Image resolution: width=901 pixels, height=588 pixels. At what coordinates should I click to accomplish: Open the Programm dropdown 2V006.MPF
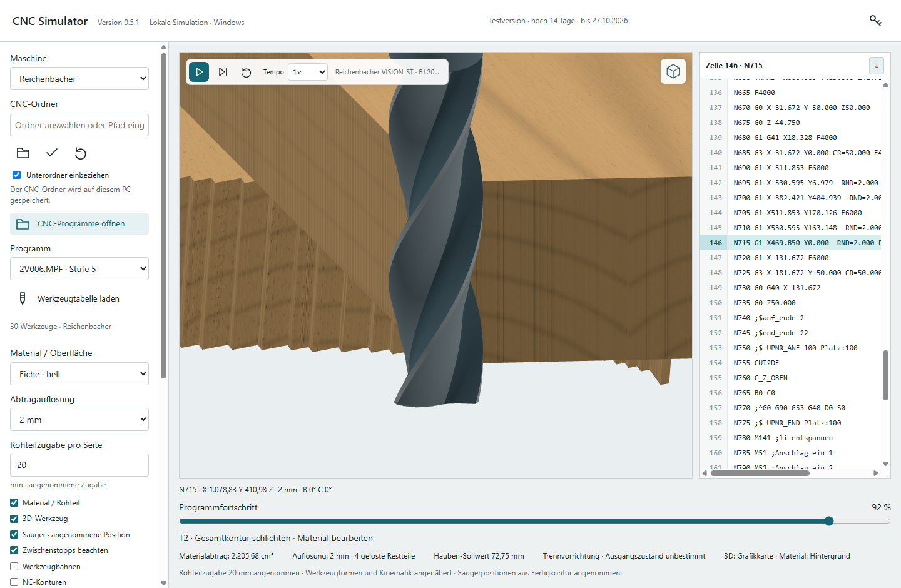click(x=79, y=269)
